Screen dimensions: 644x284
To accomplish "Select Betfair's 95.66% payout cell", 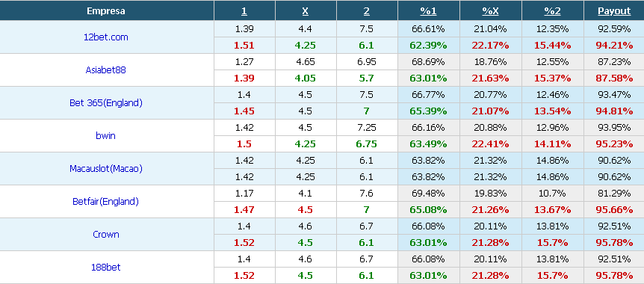I will (x=614, y=209).
